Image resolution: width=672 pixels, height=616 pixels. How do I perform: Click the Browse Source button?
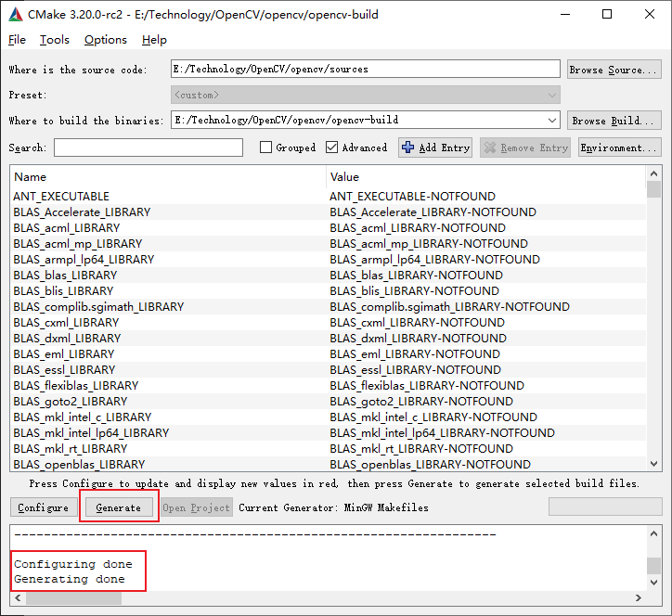pos(614,70)
